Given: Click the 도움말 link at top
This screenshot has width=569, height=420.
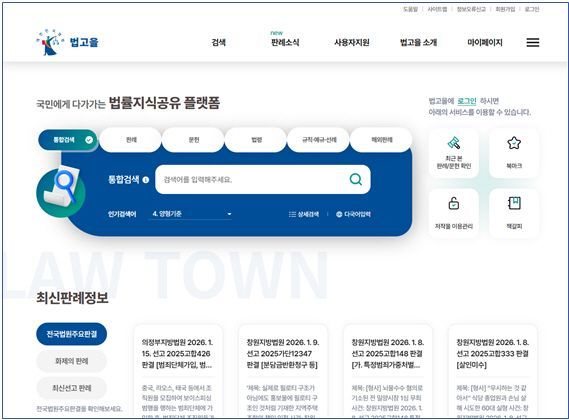Looking at the screenshot, I should click(x=410, y=9).
